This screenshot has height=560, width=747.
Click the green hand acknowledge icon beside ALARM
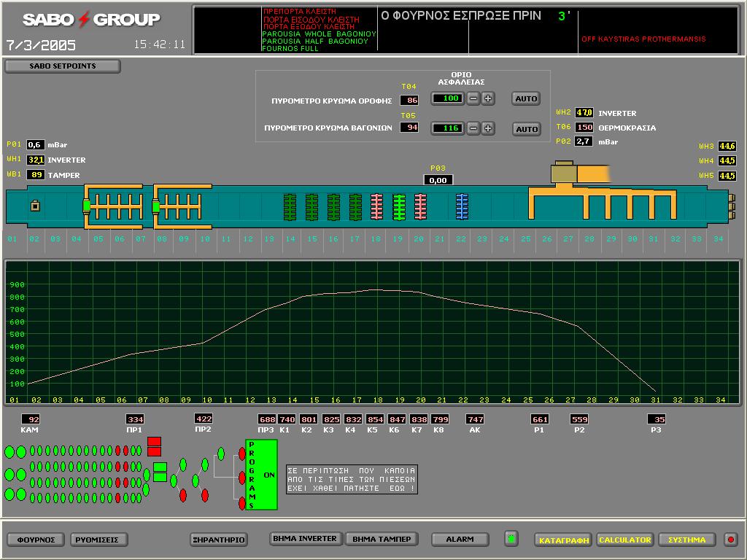[x=511, y=539]
